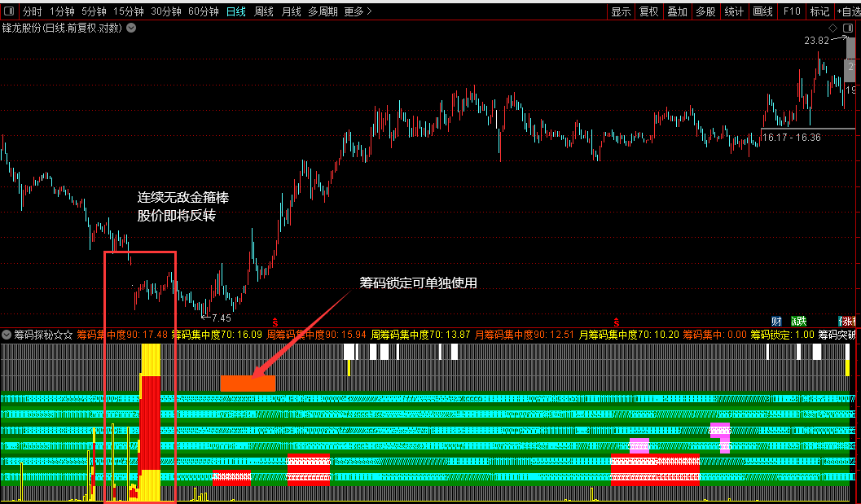Click the 股价即将反转 annotation text
Screen dimensions: 861x504
click(176, 216)
